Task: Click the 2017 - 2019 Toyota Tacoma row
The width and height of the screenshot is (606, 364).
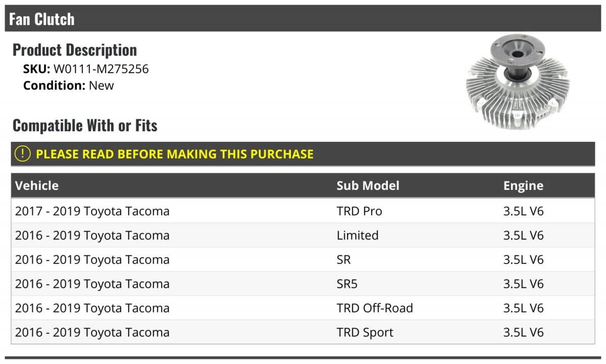Action: (x=303, y=211)
